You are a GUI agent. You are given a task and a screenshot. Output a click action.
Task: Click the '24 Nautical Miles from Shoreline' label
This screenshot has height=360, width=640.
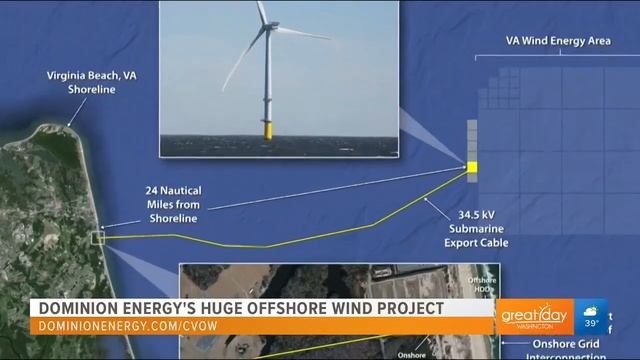173,204
